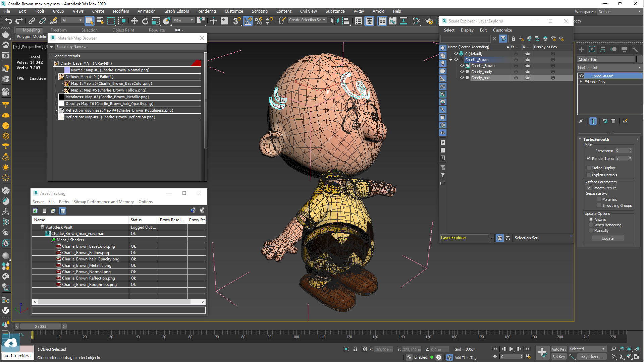Open the Utilities wrench panel tab

click(635, 49)
